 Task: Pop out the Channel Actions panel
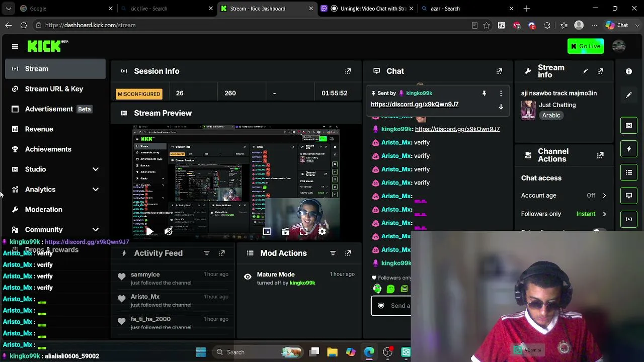click(x=600, y=155)
